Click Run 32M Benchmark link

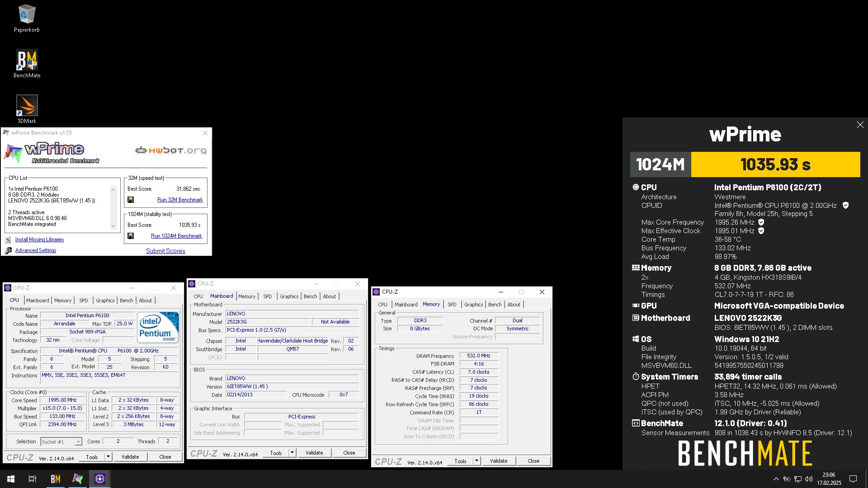pyautogui.click(x=180, y=200)
